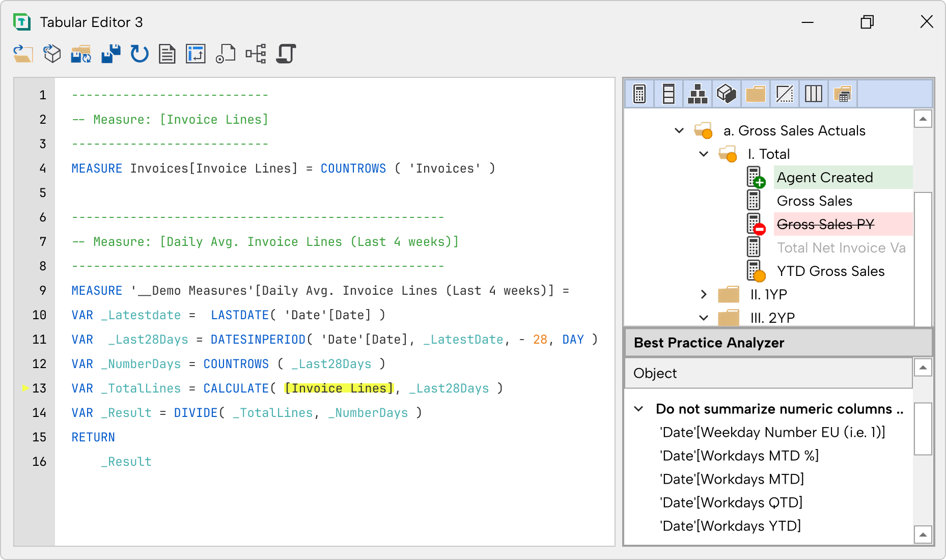Toggle the cube partitions filter in explorer
This screenshot has width=946, height=560.
pyautogui.click(x=727, y=94)
